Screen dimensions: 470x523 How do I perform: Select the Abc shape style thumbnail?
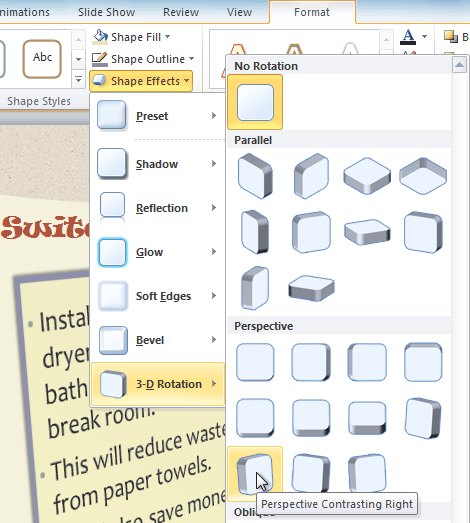42,59
